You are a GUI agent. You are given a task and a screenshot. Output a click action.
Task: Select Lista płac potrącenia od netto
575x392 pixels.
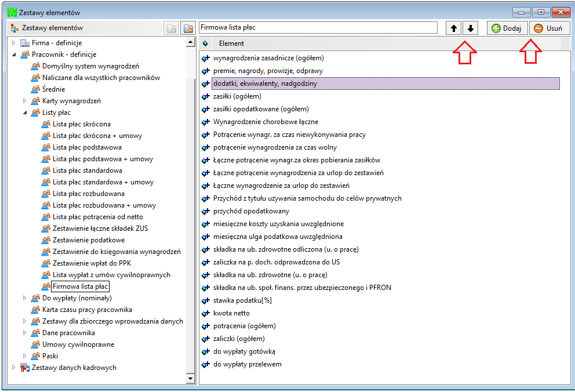pos(98,217)
